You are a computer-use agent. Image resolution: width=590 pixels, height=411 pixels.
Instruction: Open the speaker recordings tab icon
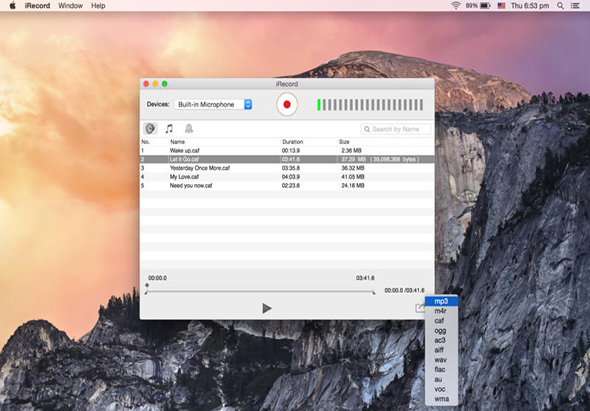tap(150, 129)
